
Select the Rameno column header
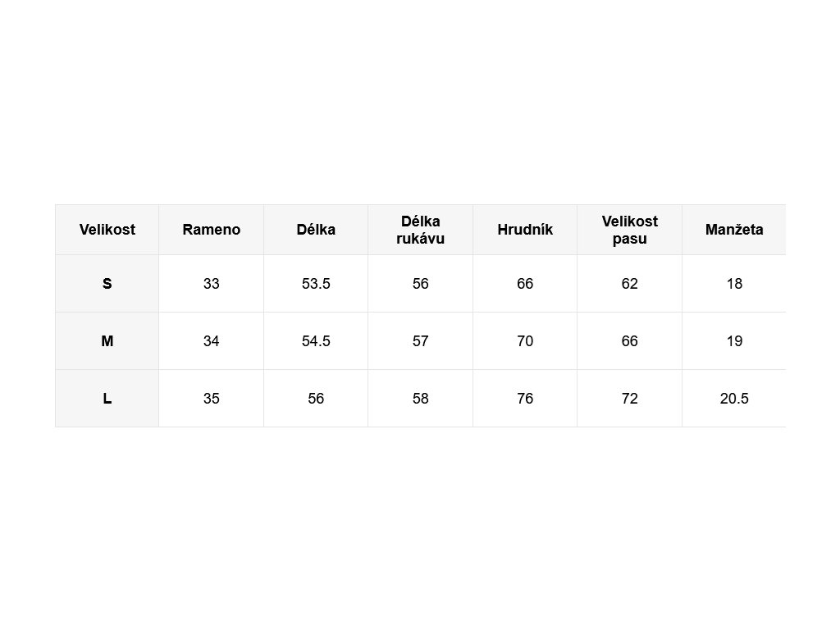pyautogui.click(x=212, y=230)
